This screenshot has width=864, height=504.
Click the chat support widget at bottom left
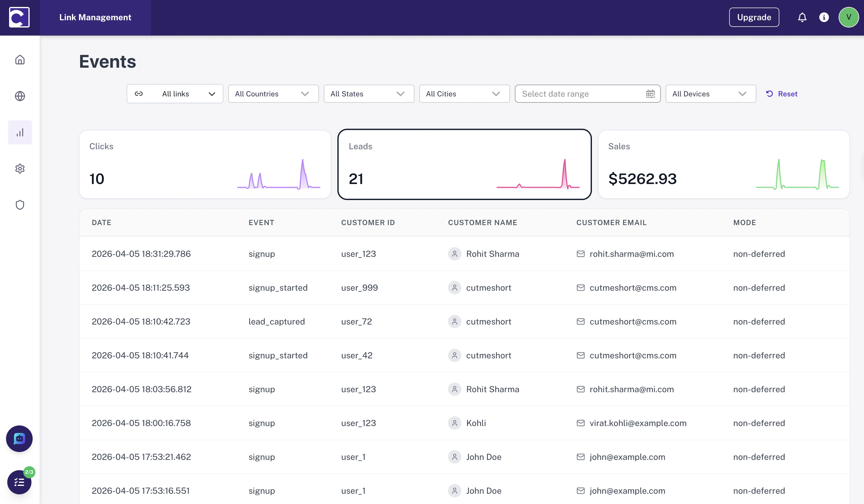tap(19, 438)
